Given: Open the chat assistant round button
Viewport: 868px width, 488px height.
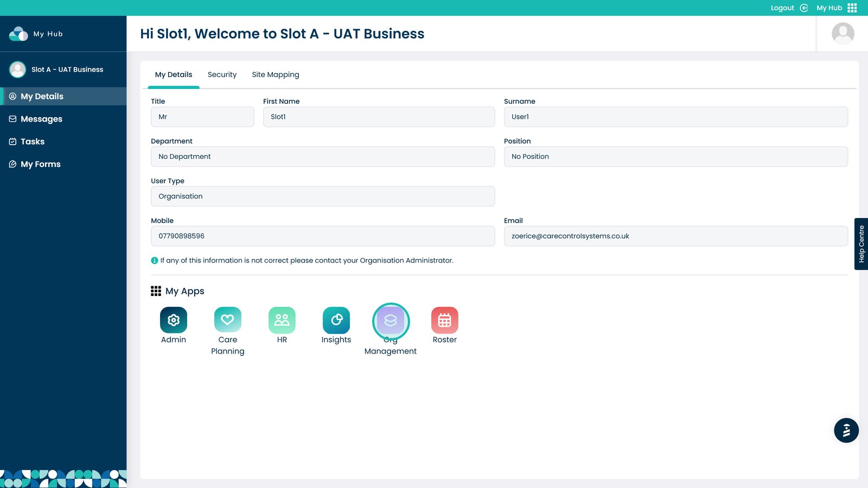Looking at the screenshot, I should tap(846, 431).
